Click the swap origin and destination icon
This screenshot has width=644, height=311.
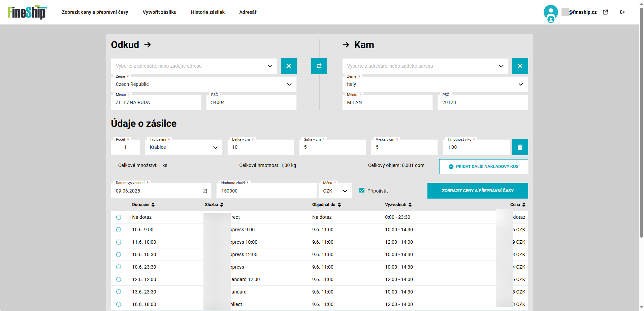tap(319, 66)
